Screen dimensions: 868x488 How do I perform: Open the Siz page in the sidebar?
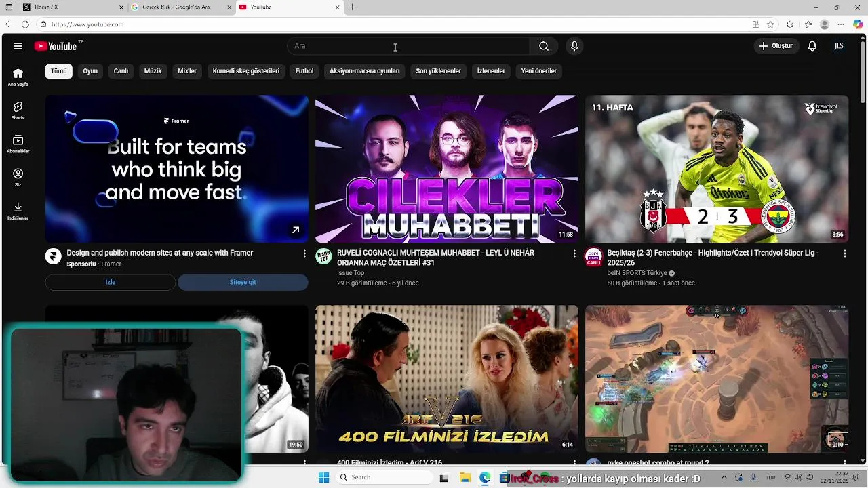pos(18,178)
